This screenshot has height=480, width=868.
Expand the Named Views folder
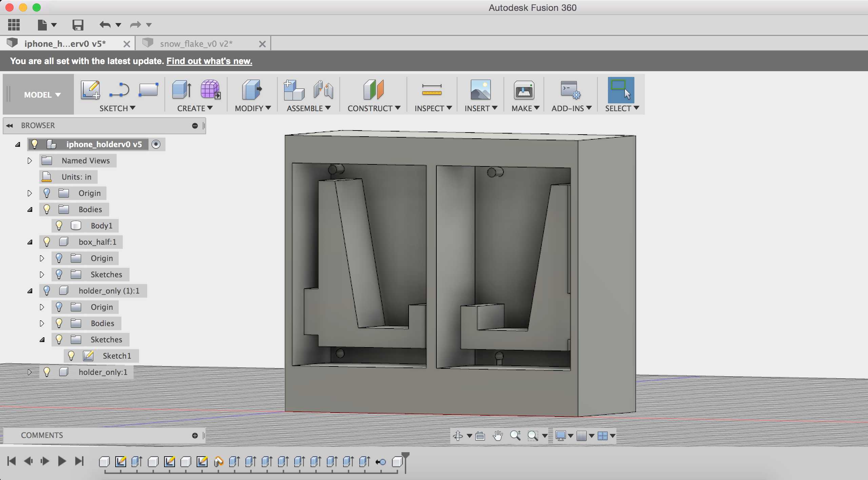tap(29, 160)
